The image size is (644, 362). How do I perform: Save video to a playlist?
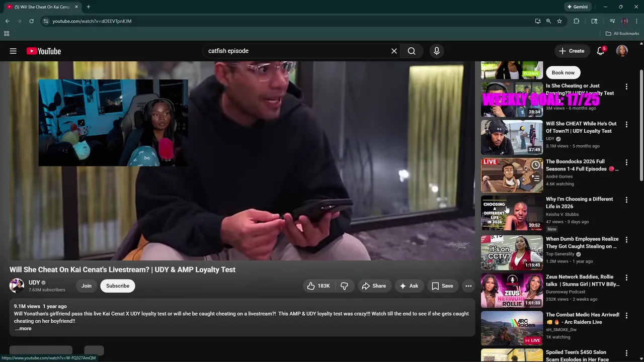(x=442, y=286)
